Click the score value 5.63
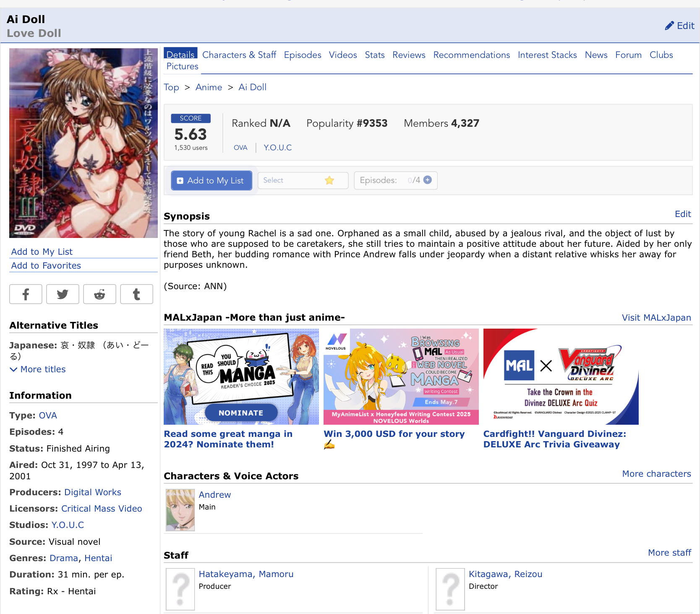Screen dimensions: 700x614 click(x=191, y=134)
